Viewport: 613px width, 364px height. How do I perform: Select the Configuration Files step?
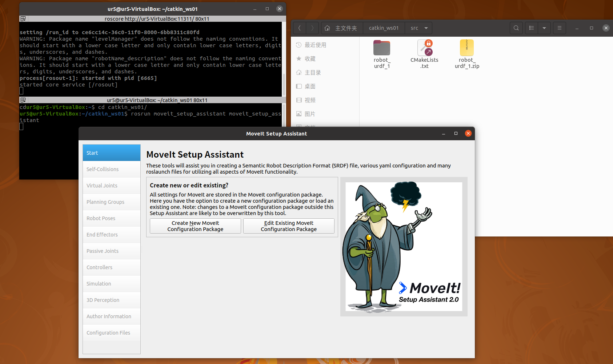pos(112,333)
